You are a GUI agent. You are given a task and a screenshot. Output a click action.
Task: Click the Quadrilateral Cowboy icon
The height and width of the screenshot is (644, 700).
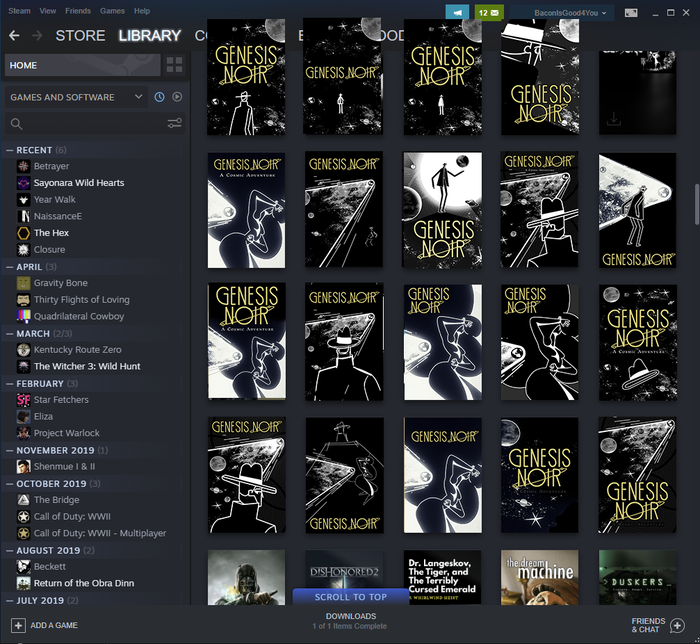(24, 316)
